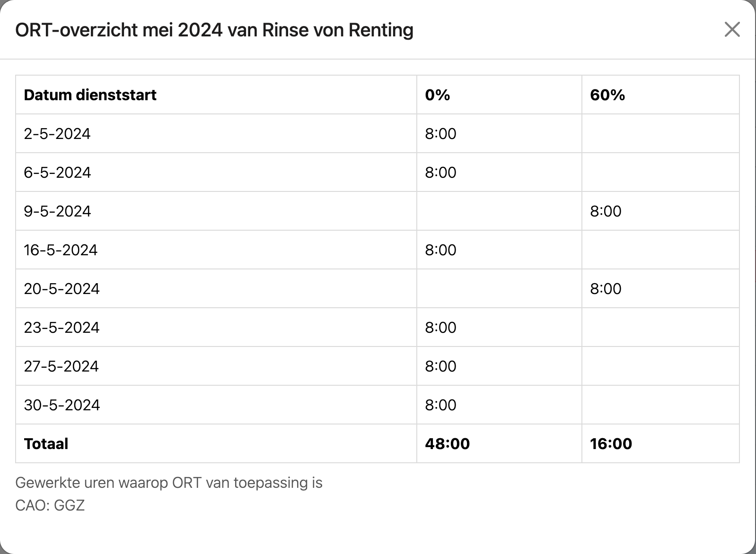Click the 8:00 value for 2-5-2024
The image size is (756, 554).
[440, 134]
